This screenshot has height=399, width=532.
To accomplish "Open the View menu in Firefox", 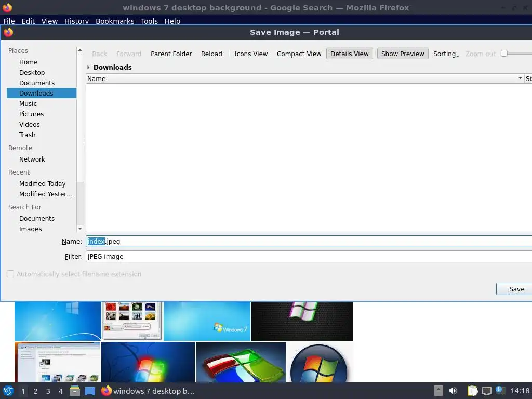I will (49, 21).
